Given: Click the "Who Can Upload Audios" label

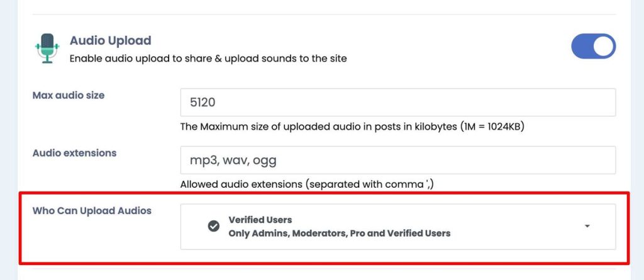Looking at the screenshot, I should 92,211.
